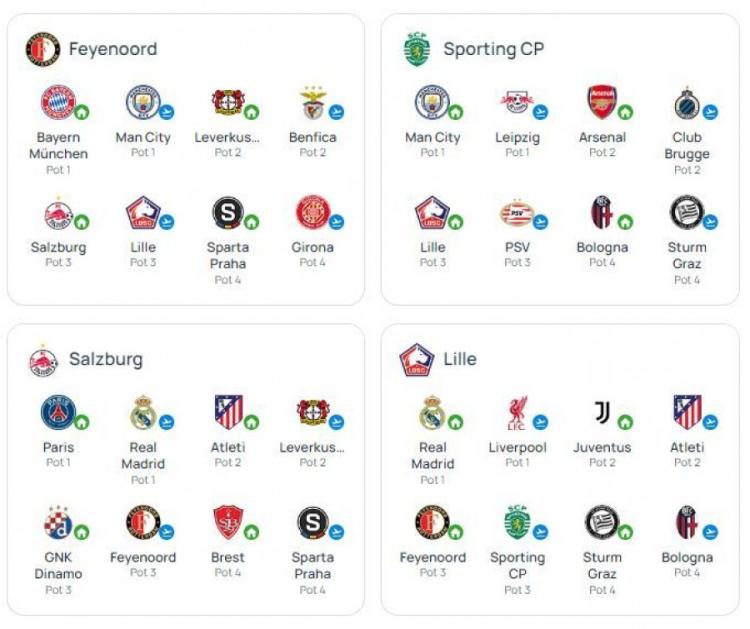Viewport: 750px width, 629px height.
Task: Select the Liverpool crest
Action: tap(517, 413)
